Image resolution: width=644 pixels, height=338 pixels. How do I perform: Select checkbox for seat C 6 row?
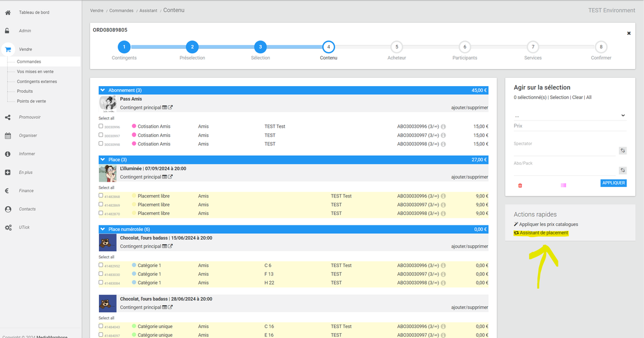[x=101, y=265]
